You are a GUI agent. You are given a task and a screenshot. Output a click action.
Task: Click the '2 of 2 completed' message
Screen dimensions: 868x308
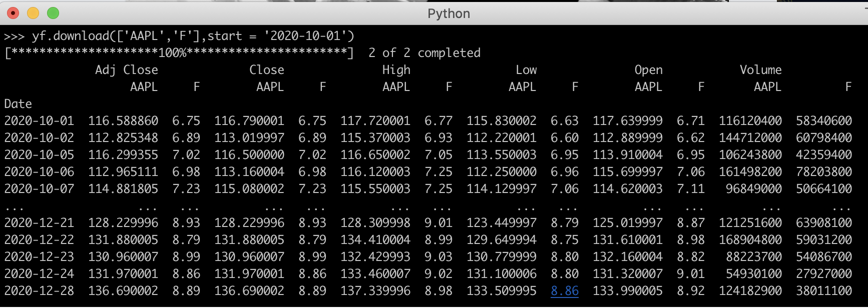(424, 53)
